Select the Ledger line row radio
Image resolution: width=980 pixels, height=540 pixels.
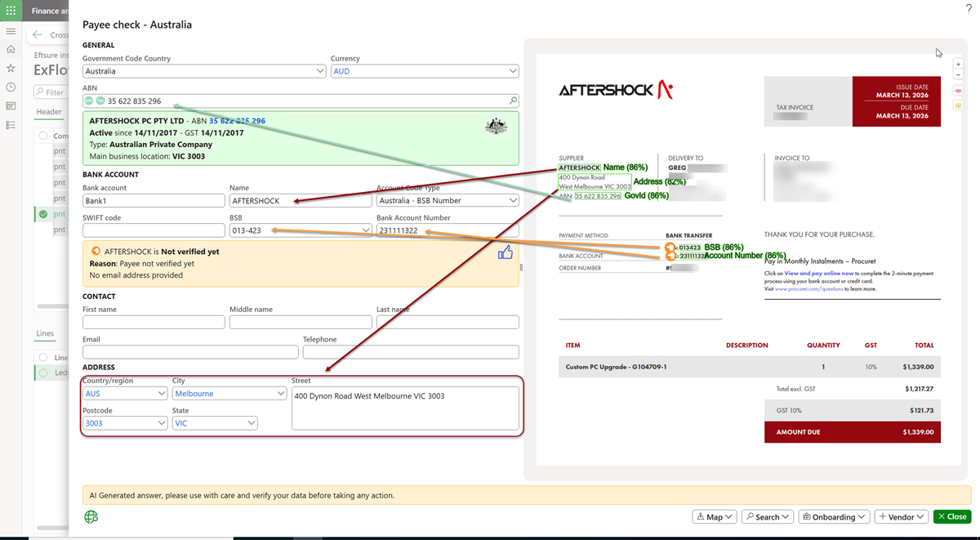(x=43, y=373)
